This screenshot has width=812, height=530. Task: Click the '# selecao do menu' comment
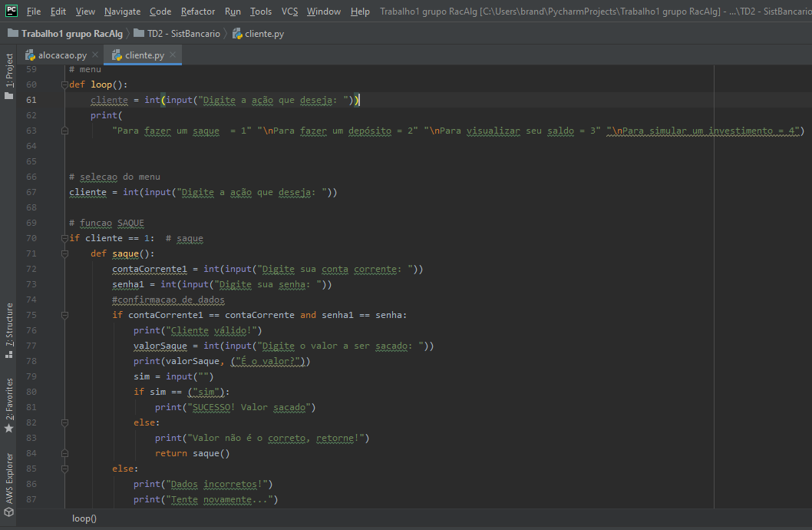tap(114, 177)
